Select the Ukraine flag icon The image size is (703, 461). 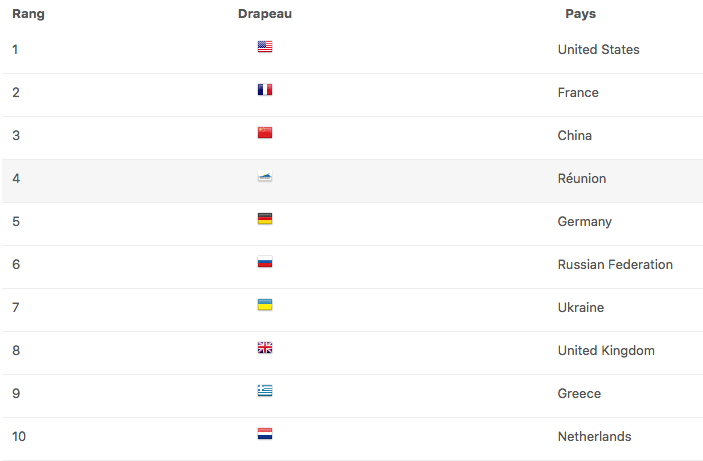coord(265,305)
